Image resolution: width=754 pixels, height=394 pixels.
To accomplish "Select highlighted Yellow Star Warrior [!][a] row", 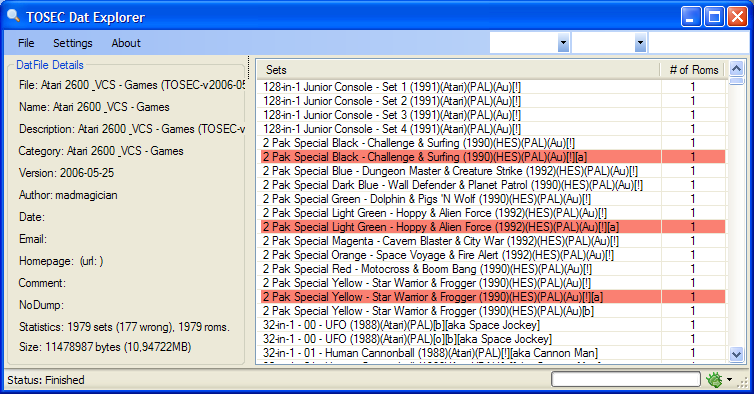I will click(493, 296).
